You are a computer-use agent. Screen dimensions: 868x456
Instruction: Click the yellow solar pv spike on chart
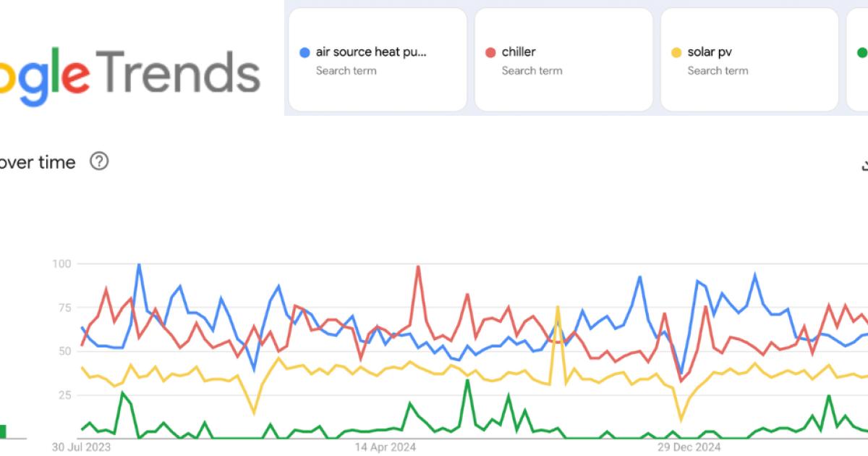(x=558, y=307)
